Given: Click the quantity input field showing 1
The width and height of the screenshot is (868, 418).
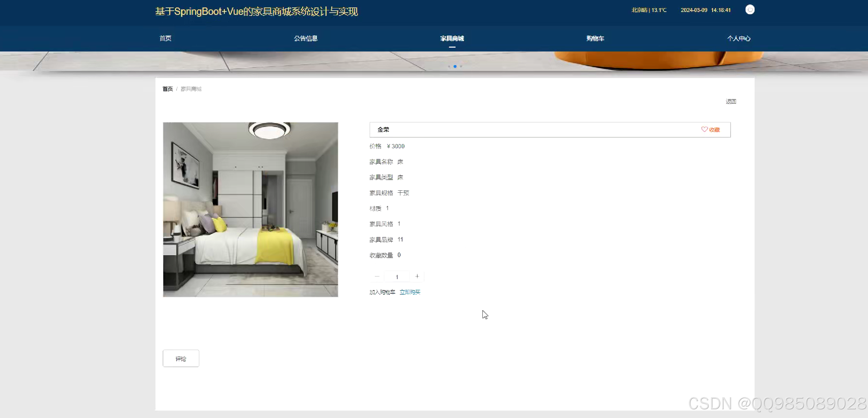Looking at the screenshot, I should pyautogui.click(x=397, y=276).
